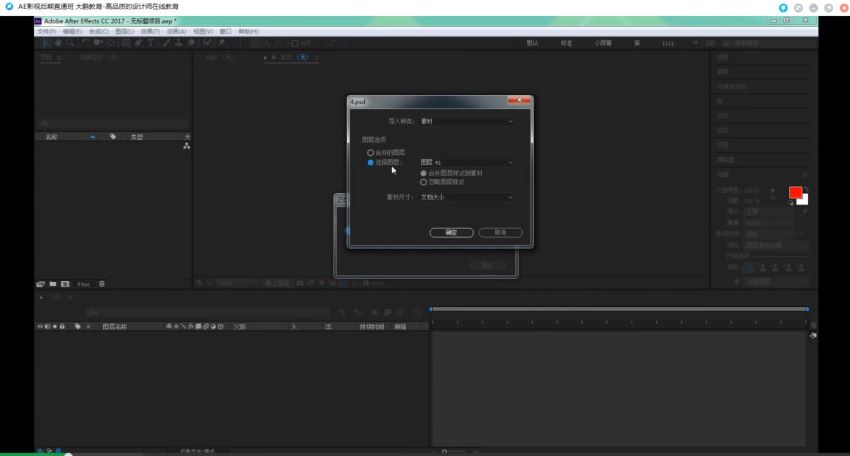Click the motion blur switch column header
The height and width of the screenshot is (456, 850).
pyautogui.click(x=205, y=326)
